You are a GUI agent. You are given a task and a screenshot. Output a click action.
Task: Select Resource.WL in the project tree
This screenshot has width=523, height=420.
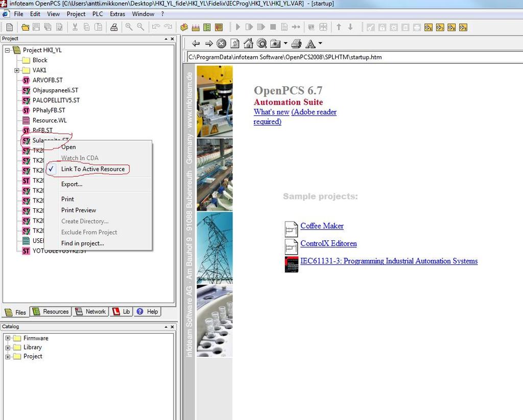click(x=50, y=120)
